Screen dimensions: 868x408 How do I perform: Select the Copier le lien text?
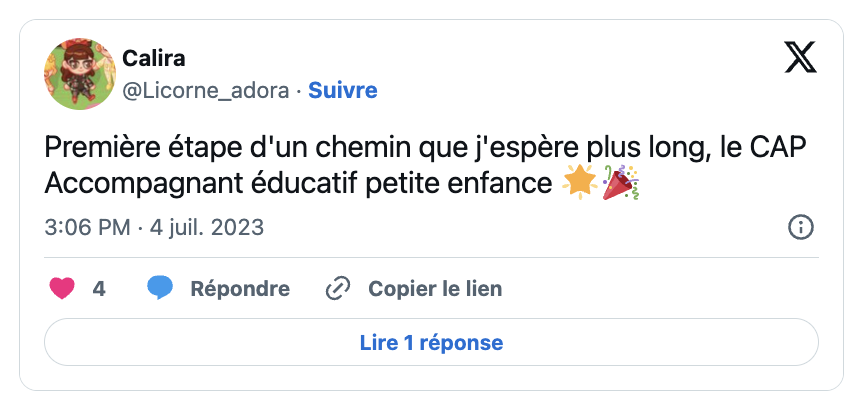[x=435, y=289]
